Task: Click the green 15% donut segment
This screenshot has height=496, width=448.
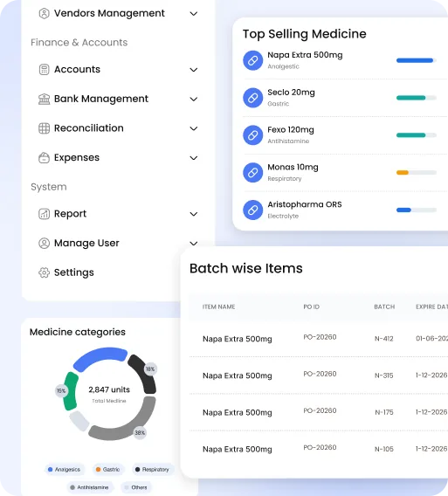Action: [71, 391]
